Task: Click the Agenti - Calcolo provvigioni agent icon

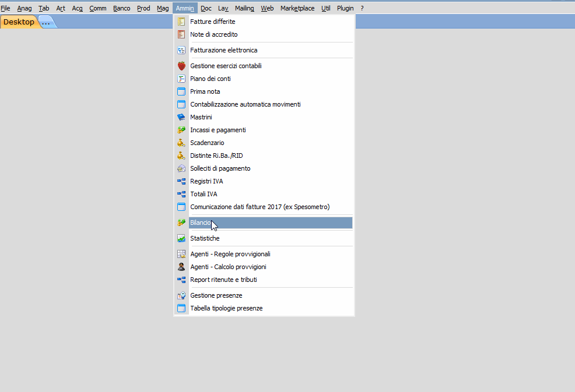Action: click(x=181, y=267)
